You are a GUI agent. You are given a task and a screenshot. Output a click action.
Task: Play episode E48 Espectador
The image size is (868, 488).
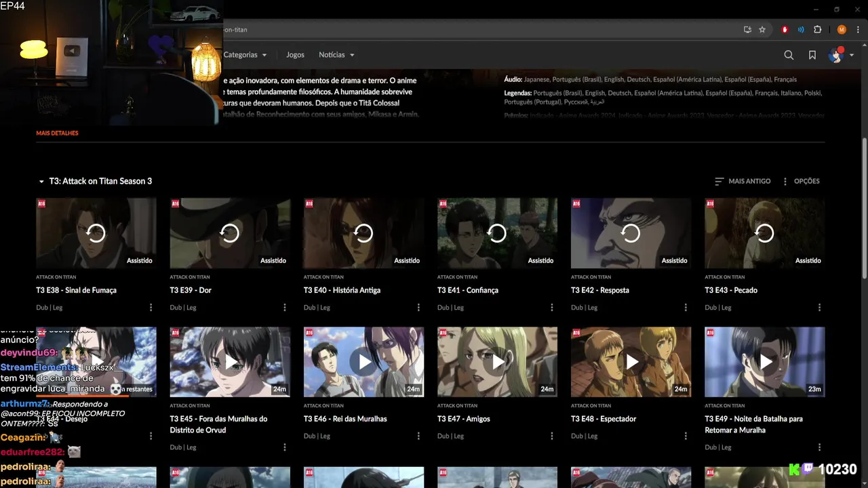click(631, 363)
